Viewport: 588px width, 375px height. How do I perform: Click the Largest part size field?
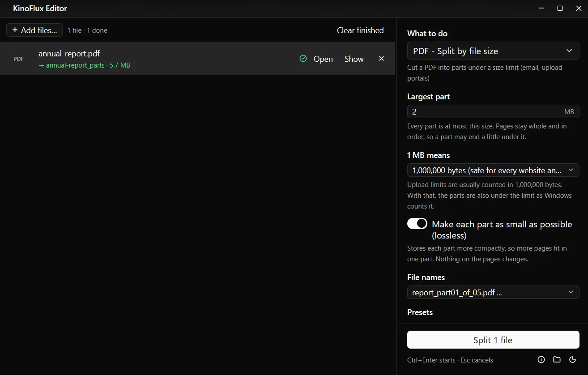(493, 111)
